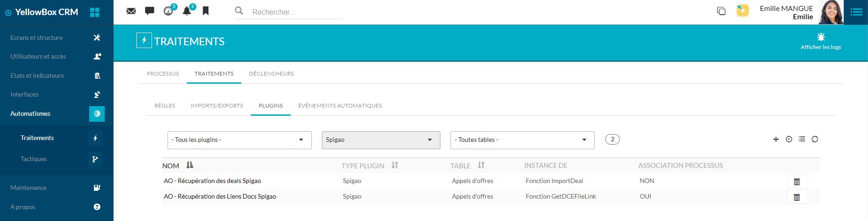Click the refresh icon in table toolbar
This screenshot has height=221, width=868.
[815, 139]
